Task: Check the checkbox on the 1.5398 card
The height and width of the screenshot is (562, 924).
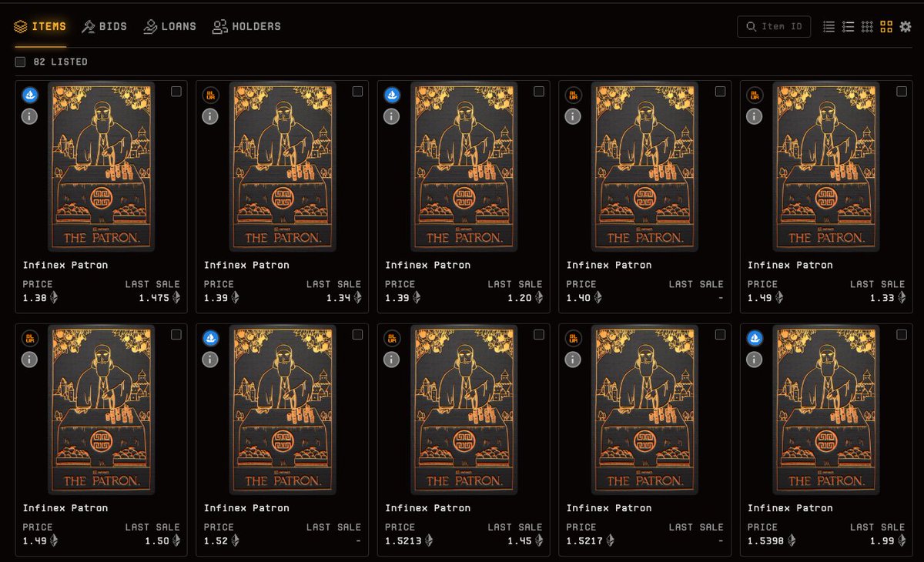Action: 902,334
